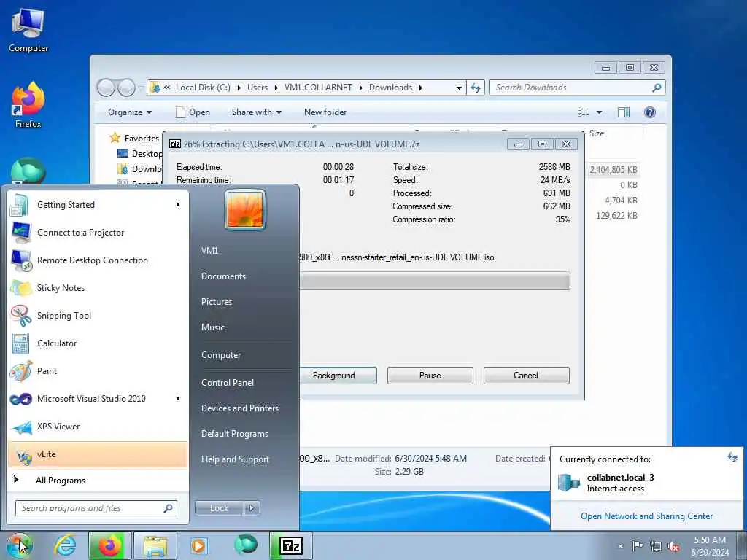The height and width of the screenshot is (560, 747).
Task: Click the user account picture
Action: (245, 209)
